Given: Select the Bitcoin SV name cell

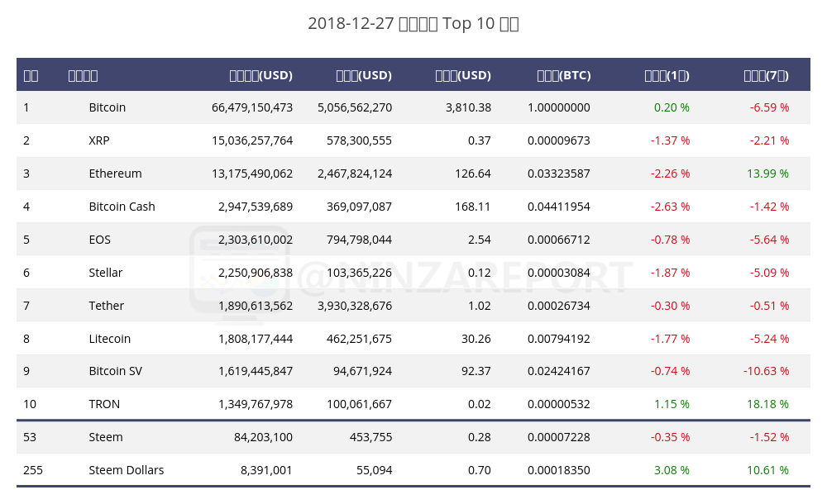Looking at the screenshot, I should pyautogui.click(x=116, y=371).
